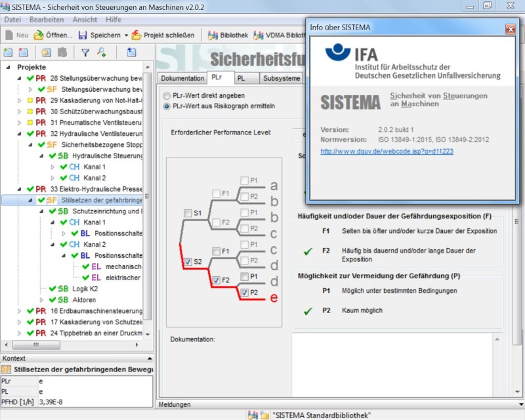Screen dimensions: 525x420
Task: Select 'PLr-Wert direkt angeben' radio button
Action: tap(167, 95)
